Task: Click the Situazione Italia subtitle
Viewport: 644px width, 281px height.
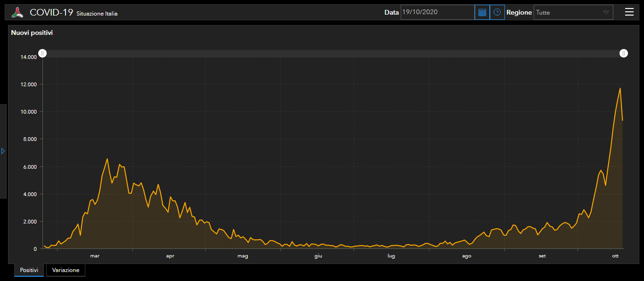Action: pyautogui.click(x=97, y=14)
